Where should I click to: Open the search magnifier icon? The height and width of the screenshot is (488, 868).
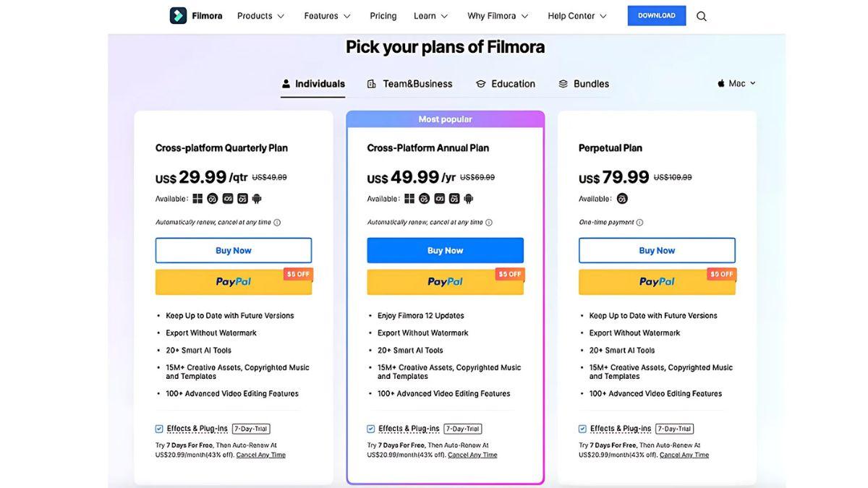[x=702, y=16]
